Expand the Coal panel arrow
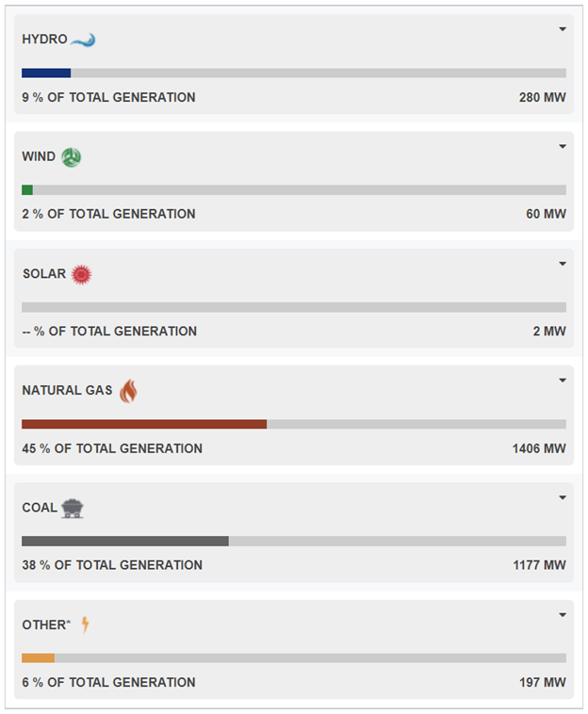588x714 pixels. [563, 497]
